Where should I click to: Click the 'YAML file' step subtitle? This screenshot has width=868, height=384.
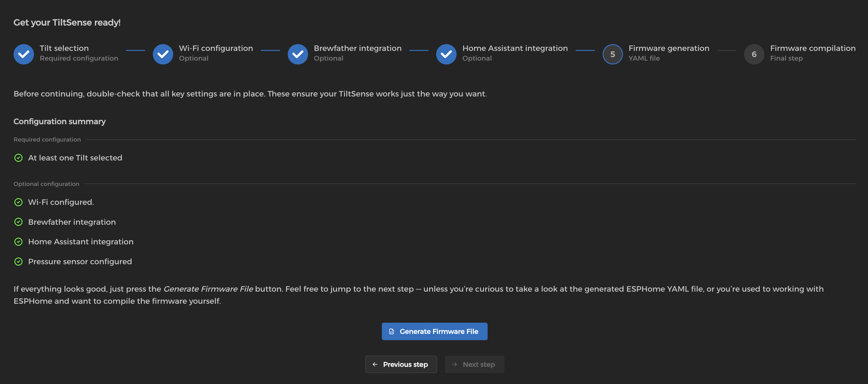coord(644,58)
